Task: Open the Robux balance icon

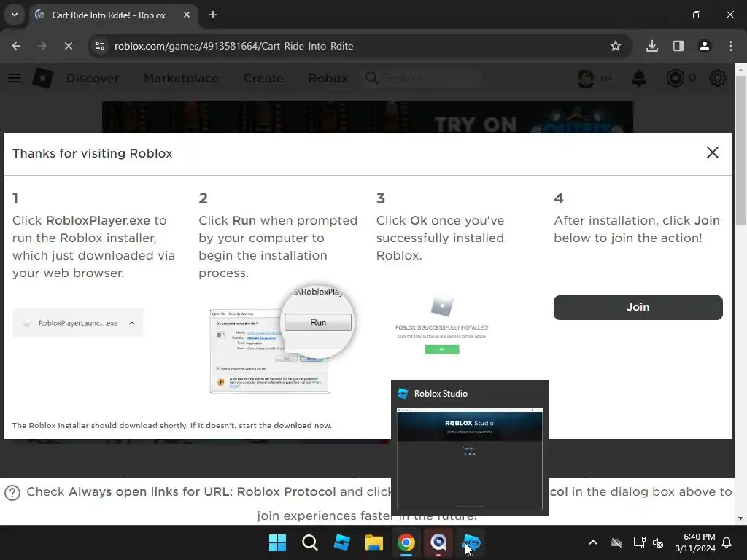Action: tap(675, 78)
